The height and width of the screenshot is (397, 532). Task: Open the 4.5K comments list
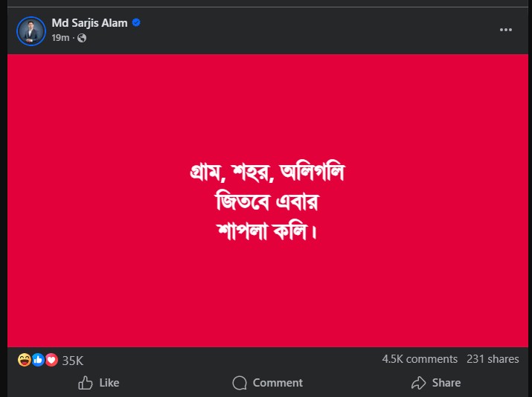pyautogui.click(x=420, y=359)
